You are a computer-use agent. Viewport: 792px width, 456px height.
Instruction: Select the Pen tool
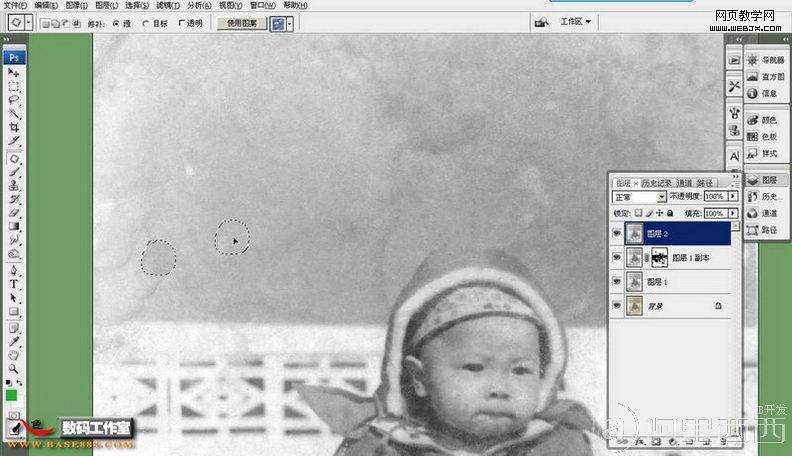point(14,271)
